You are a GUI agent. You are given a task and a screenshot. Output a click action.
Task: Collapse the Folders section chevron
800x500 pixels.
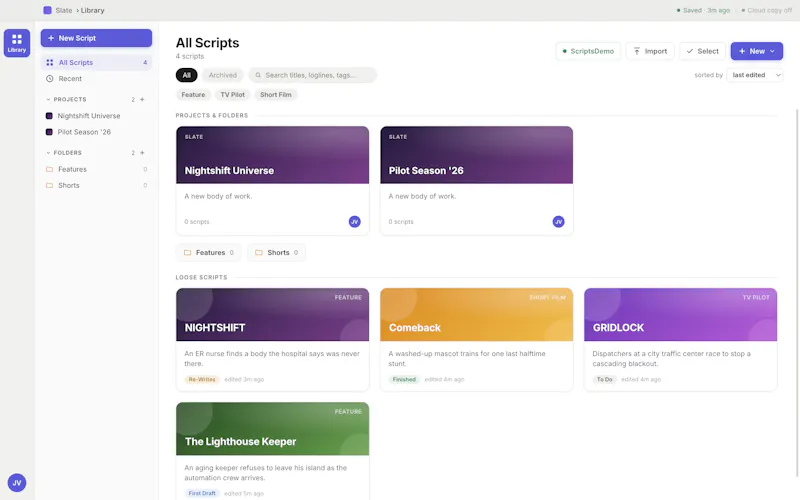[48, 153]
